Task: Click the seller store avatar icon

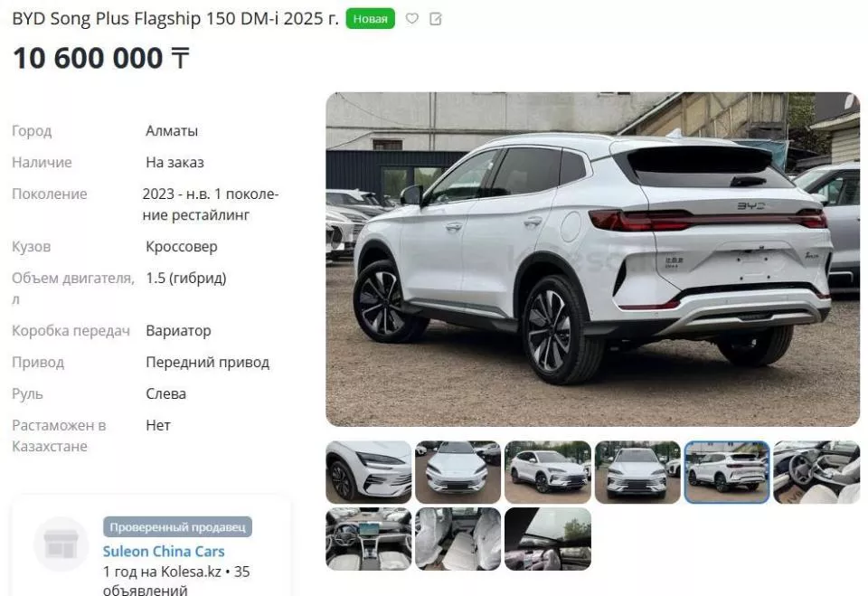Action: 61,544
